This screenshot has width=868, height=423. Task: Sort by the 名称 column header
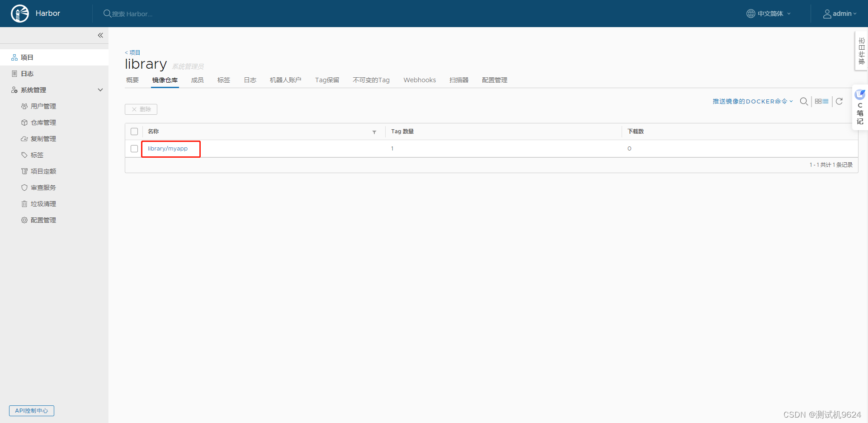(153, 132)
